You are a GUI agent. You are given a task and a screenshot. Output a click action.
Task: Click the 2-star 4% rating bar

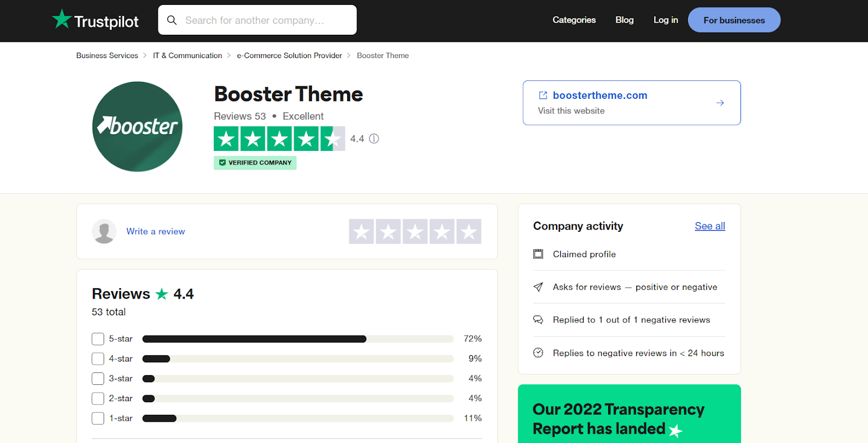click(298, 398)
